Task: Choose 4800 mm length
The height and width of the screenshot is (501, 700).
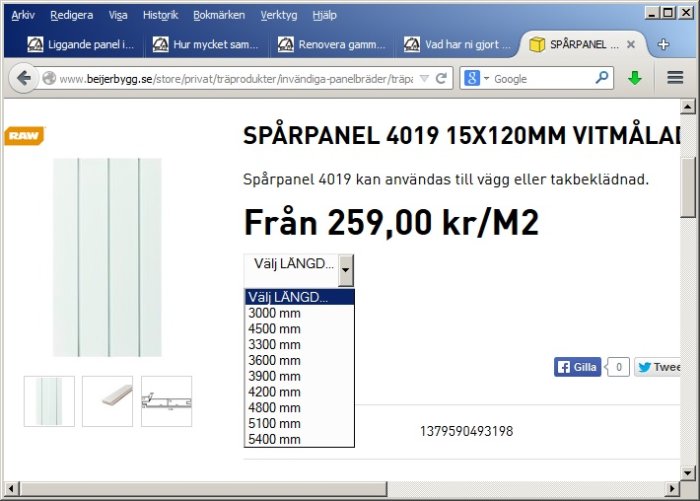Action: 300,407
